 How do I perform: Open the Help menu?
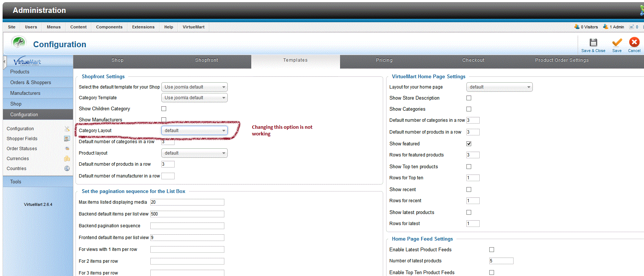click(x=169, y=27)
